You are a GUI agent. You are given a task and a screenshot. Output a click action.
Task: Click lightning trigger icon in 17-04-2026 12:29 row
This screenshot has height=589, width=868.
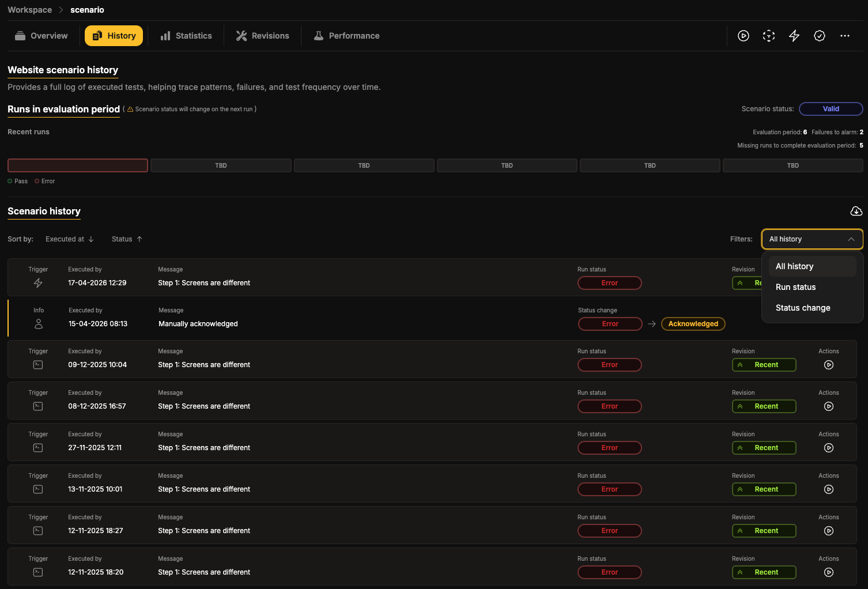pyautogui.click(x=38, y=283)
